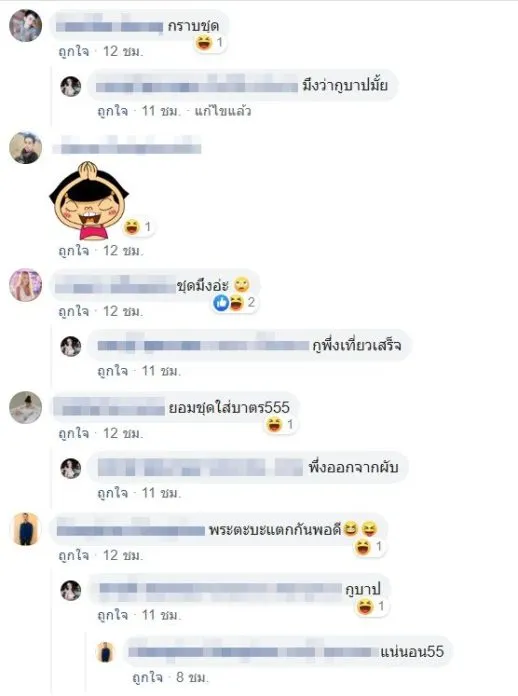Image resolution: width=518 pixels, height=696 pixels.
Task: Click haha reaction on พระตะบะแตกกันพอดี comment
Action: point(368,546)
